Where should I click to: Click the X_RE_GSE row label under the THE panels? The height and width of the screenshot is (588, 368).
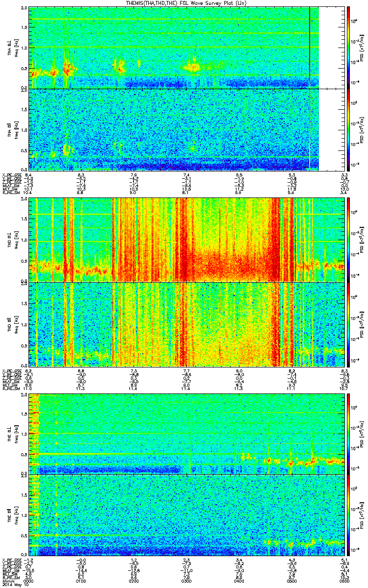click(x=11, y=561)
